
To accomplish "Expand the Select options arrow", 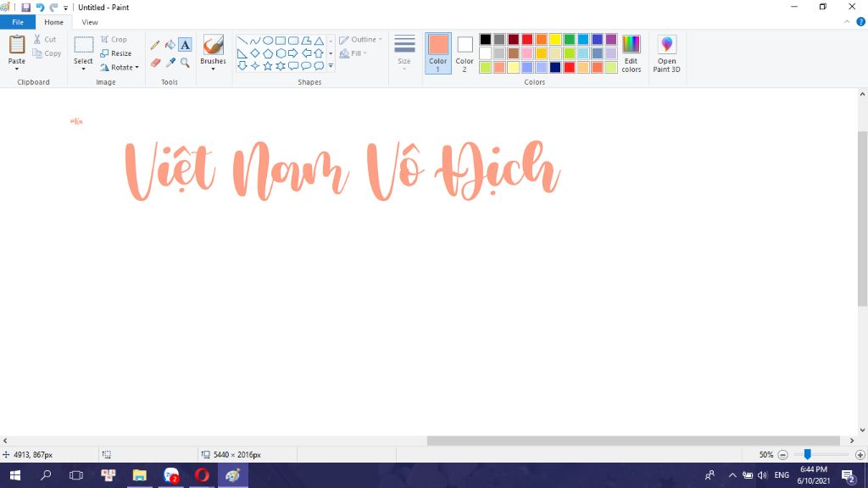I will tap(84, 69).
